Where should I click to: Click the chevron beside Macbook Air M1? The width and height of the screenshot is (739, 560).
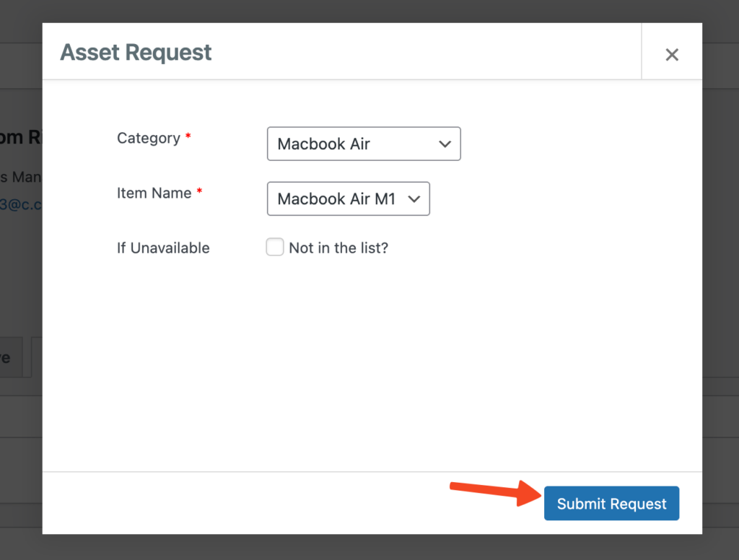coord(414,198)
